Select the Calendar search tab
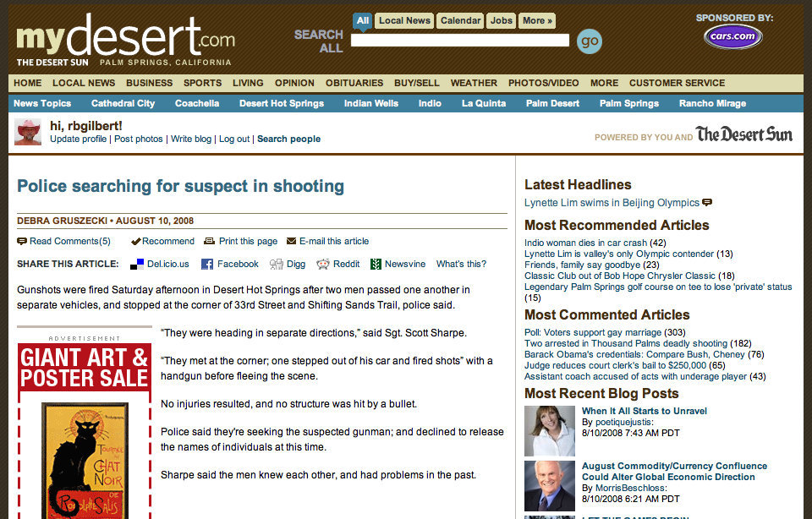This screenshot has height=519, width=812. 460,20
